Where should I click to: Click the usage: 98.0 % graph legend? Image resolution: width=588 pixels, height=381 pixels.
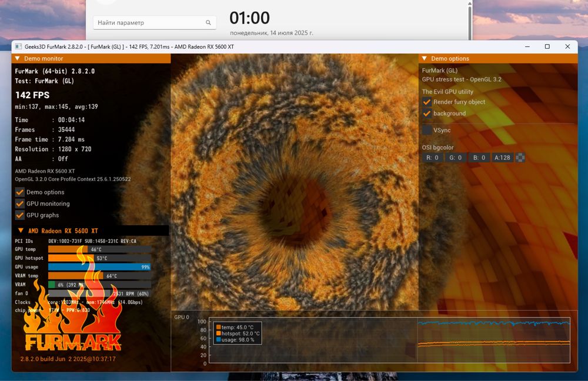[x=235, y=340]
